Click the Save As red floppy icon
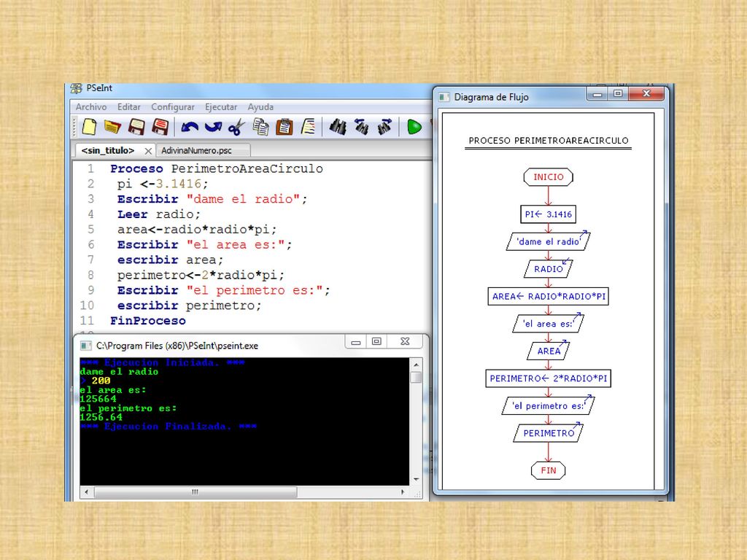Image resolution: width=747 pixels, height=560 pixels. (x=160, y=127)
